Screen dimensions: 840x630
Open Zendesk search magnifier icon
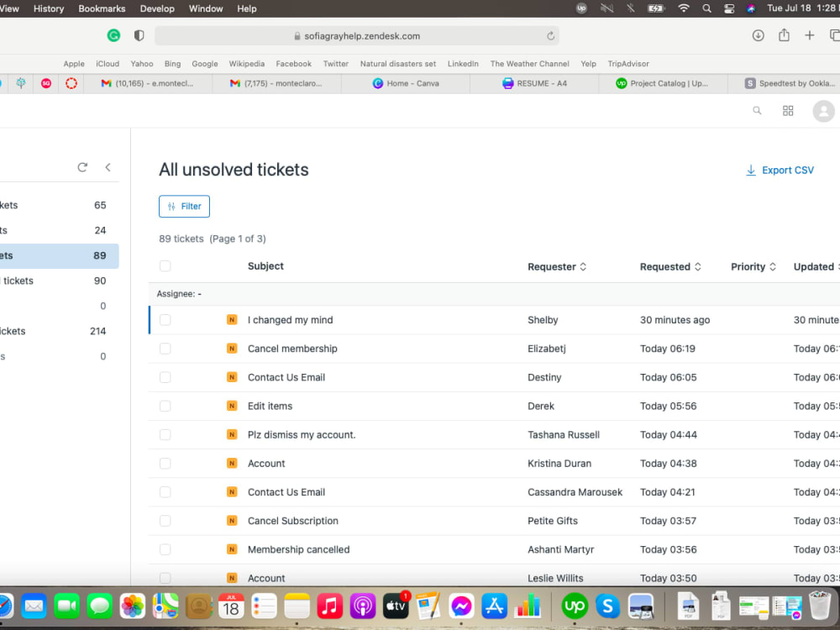757,110
